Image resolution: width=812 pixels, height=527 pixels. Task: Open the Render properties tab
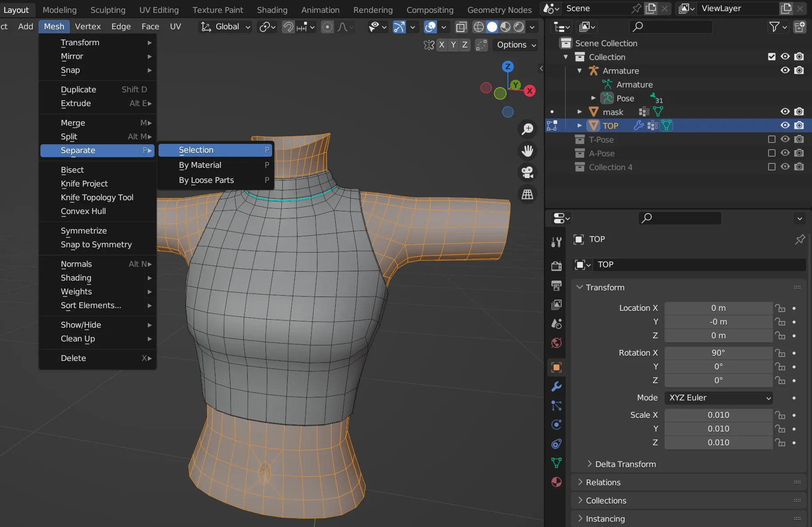tap(556, 266)
